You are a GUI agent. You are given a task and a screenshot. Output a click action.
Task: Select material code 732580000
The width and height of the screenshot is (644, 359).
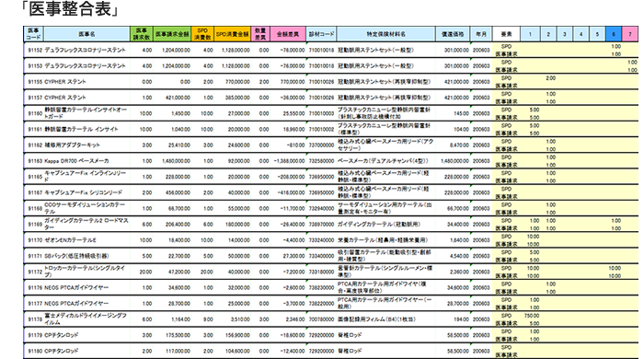click(321, 161)
